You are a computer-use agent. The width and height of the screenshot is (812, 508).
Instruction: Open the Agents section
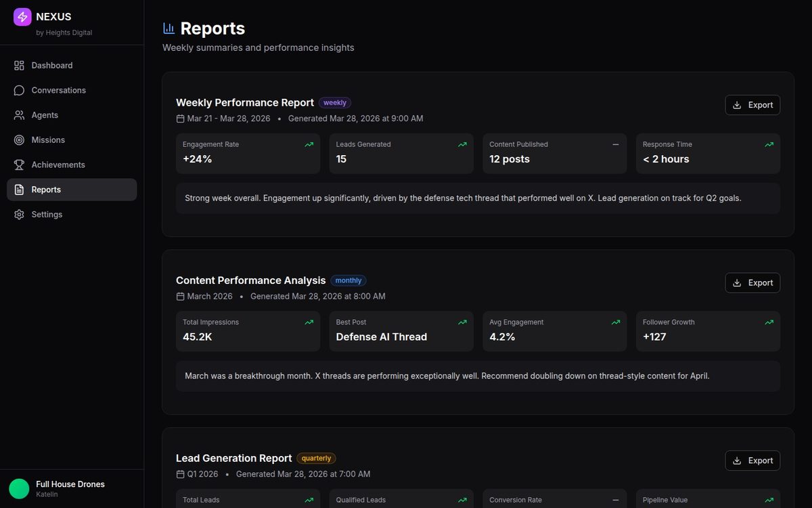(72, 115)
